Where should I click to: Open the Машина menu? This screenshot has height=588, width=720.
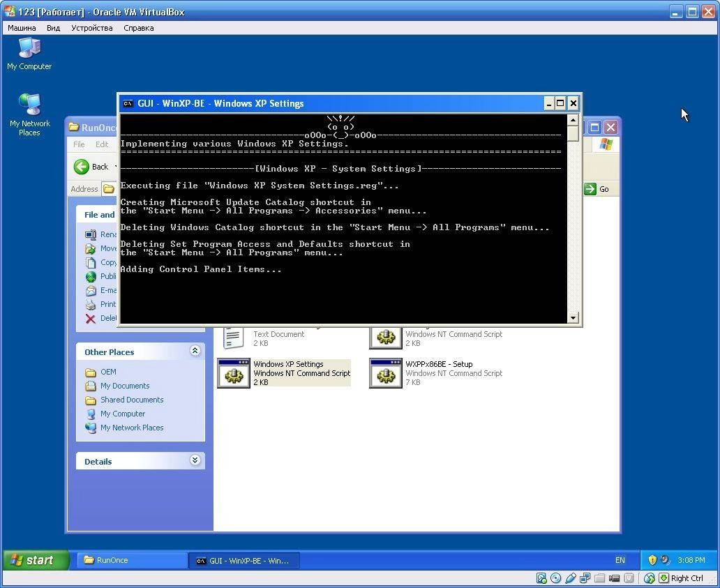(x=22, y=28)
